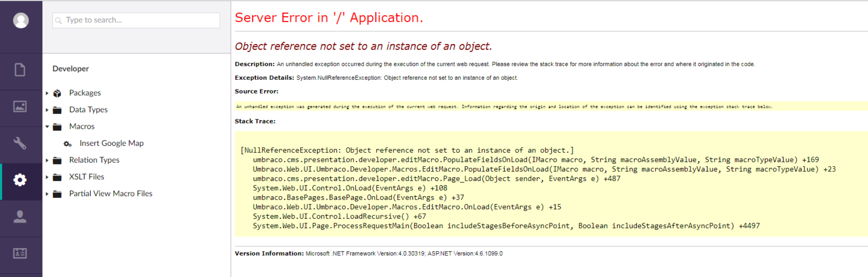
Task: Open the Users section icon
Action: (x=20, y=217)
